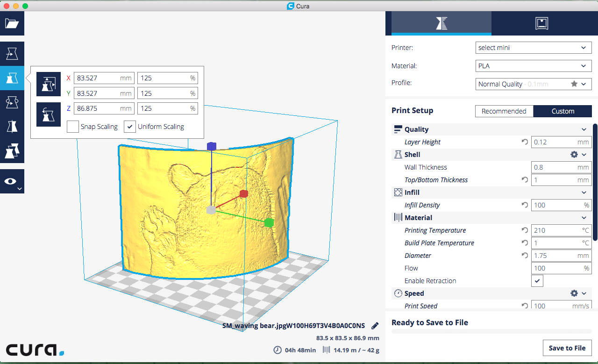Select the Custom print setup tab
This screenshot has width=598, height=364.
(x=562, y=111)
